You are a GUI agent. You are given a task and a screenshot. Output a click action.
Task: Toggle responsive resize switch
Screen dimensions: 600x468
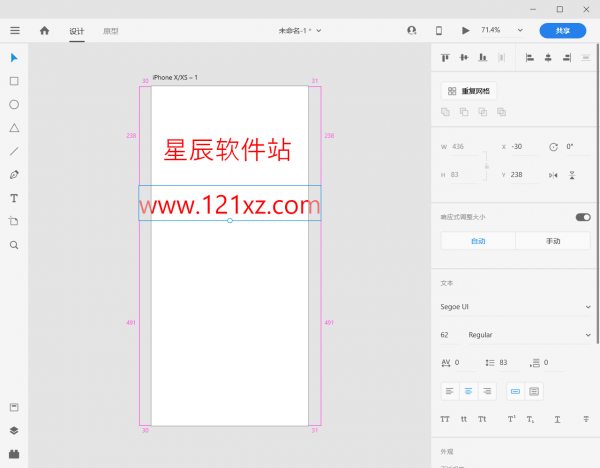coord(583,217)
